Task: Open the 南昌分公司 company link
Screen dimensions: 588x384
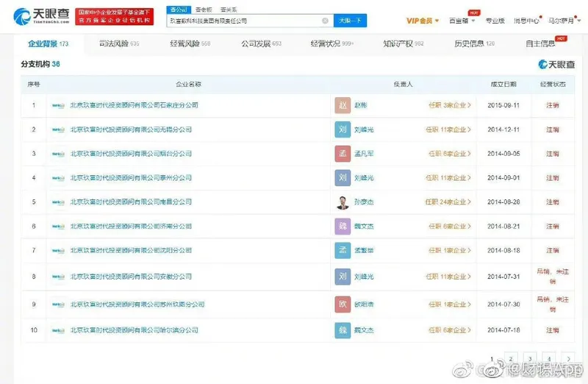Action: [131, 202]
